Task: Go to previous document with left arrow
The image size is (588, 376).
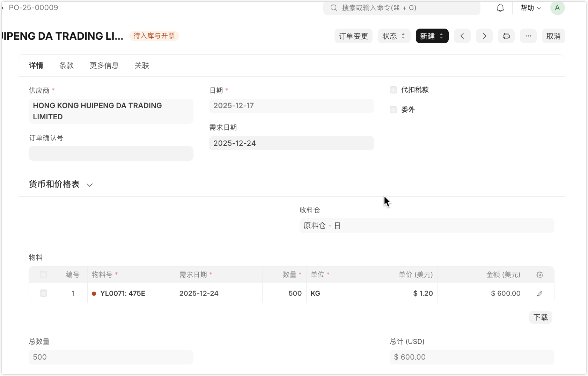Action: pyautogui.click(x=462, y=36)
